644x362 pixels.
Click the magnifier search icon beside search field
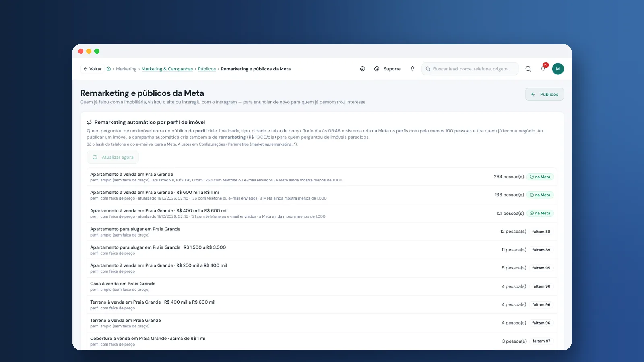pos(528,69)
